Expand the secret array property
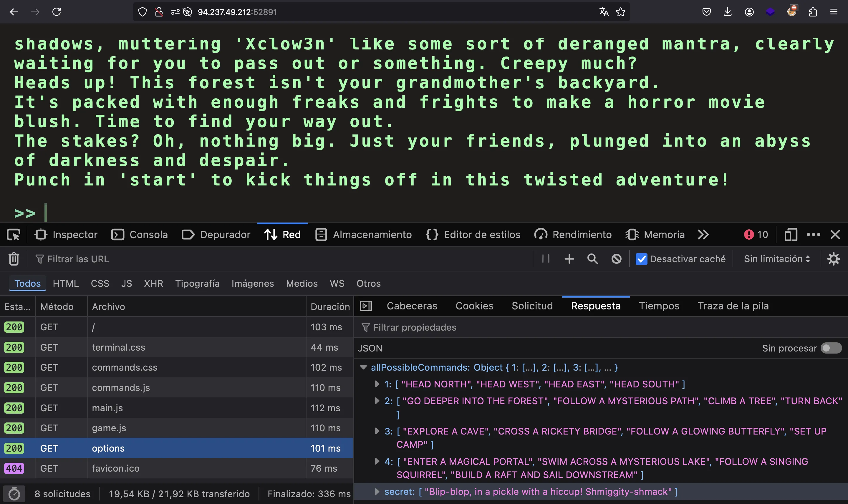 (x=377, y=491)
